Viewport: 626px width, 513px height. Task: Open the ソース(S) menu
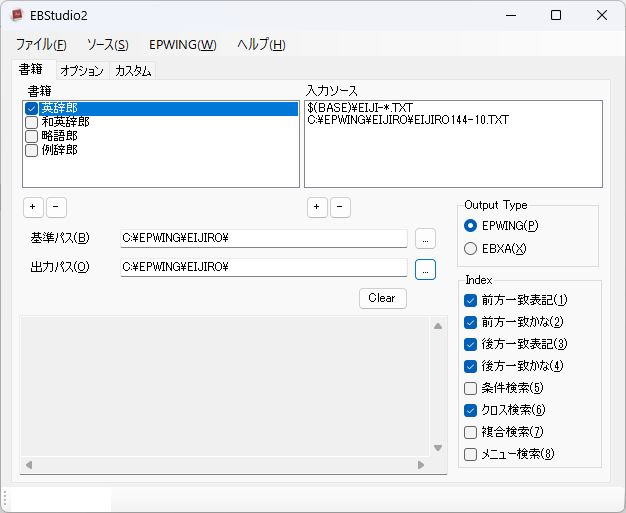pos(108,45)
